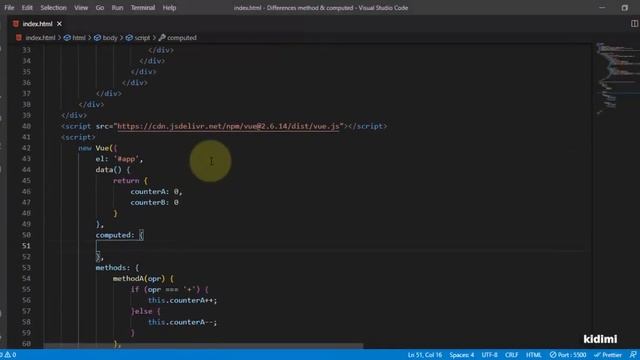Click index.html in the breadcrumb

40,38
